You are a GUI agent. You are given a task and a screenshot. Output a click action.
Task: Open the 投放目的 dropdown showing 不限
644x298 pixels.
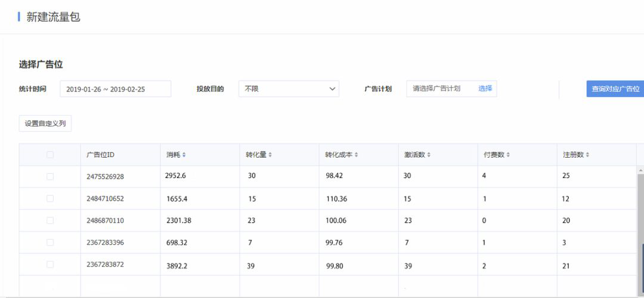tap(289, 89)
